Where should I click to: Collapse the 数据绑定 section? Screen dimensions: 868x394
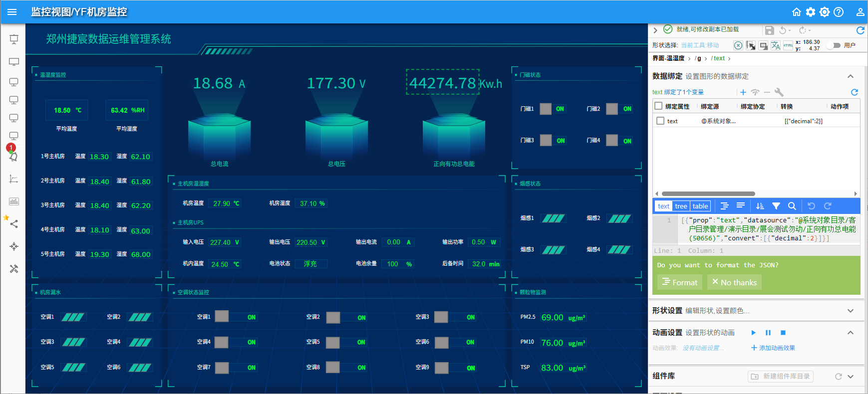851,76
